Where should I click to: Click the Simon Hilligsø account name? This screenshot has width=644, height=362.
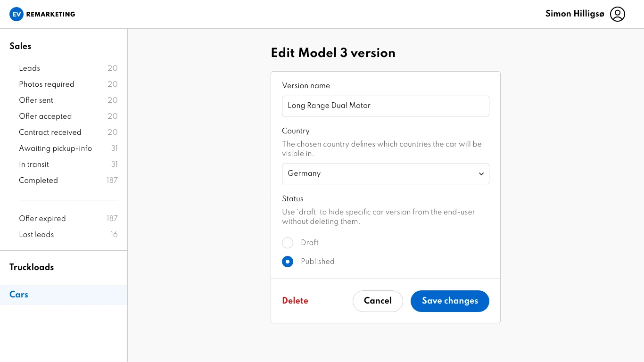(574, 14)
